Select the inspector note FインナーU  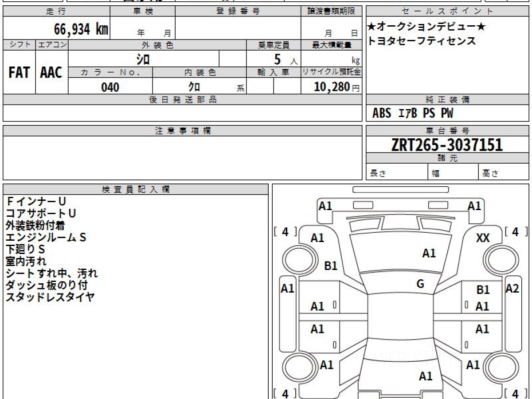click(36, 202)
